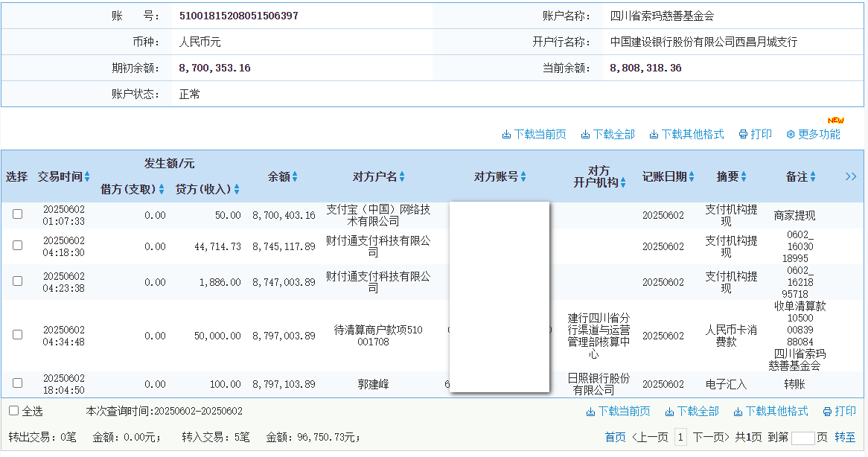Click counterparty name 郭建峰
Image resolution: width=868 pixels, height=457 pixels.
click(373, 384)
